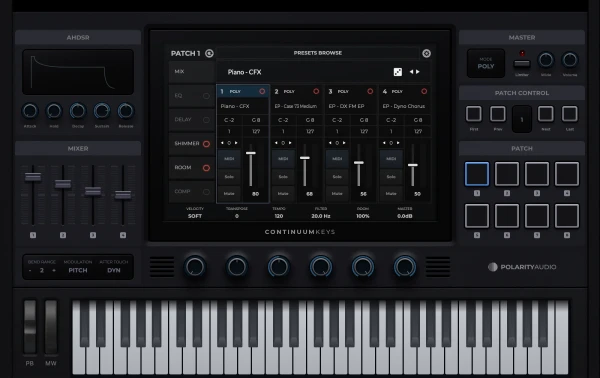
Task: Go to previous preset with the left arrow
Action: coord(411,72)
